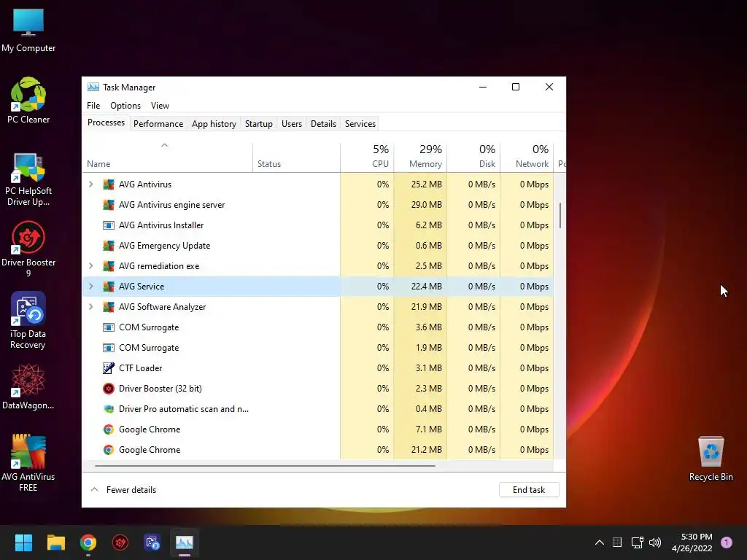This screenshot has height=560, width=747.
Task: Click the AVG Antivirus engine server icon
Action: pyautogui.click(x=109, y=205)
